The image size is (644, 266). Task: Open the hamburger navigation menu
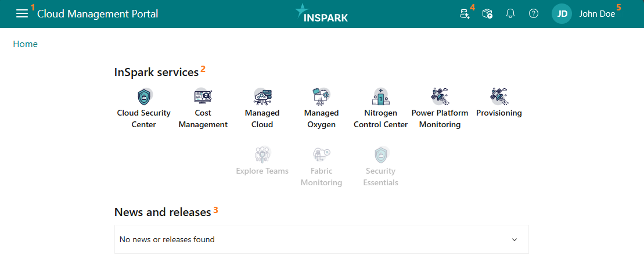22,14
